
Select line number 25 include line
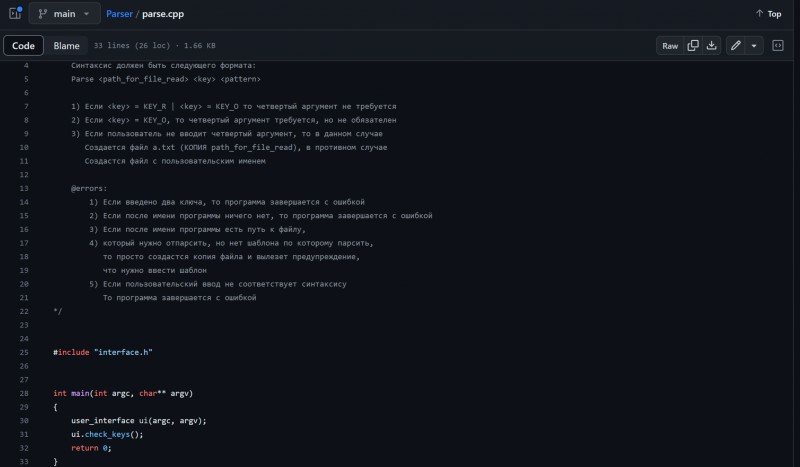pos(24,352)
